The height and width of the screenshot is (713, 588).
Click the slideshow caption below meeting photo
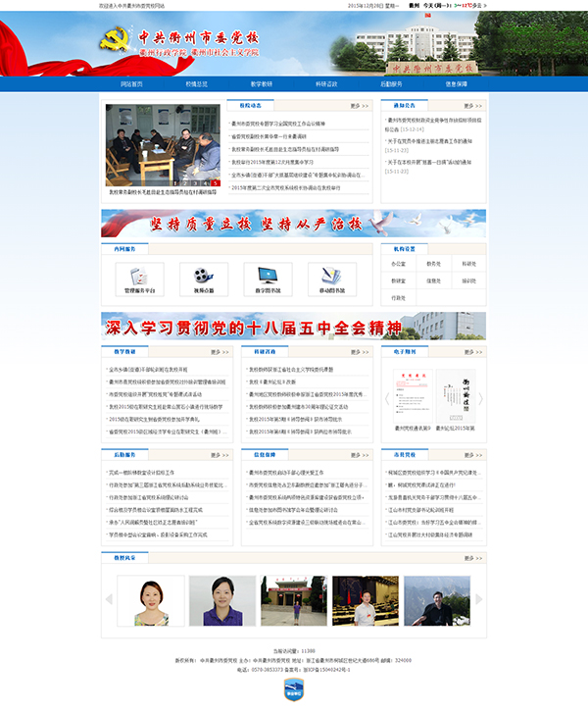(x=163, y=192)
